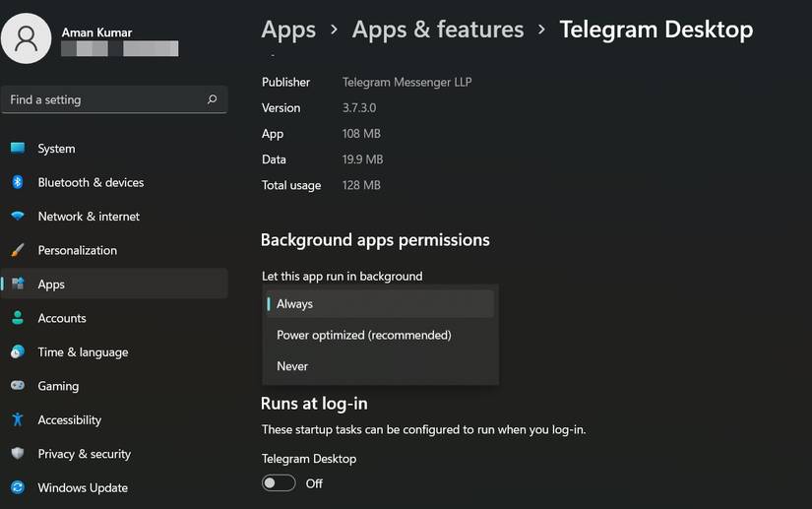Open Gaming settings label
The width and height of the screenshot is (812, 509).
(58, 386)
